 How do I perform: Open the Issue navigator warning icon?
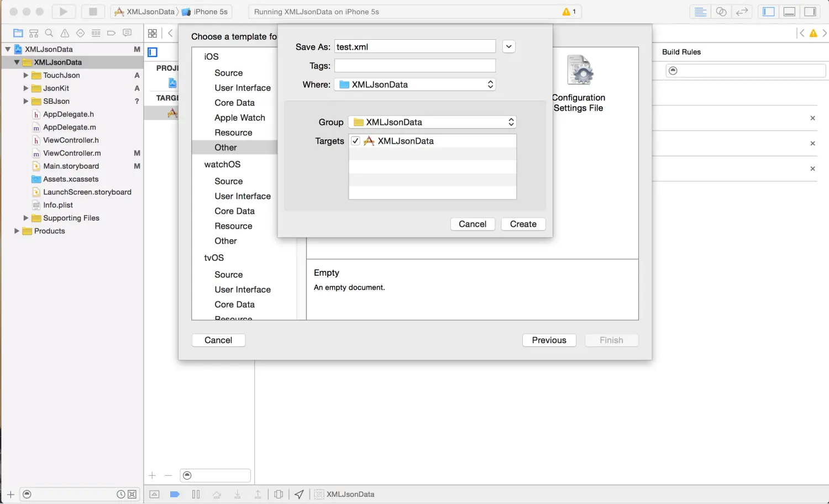65,33
